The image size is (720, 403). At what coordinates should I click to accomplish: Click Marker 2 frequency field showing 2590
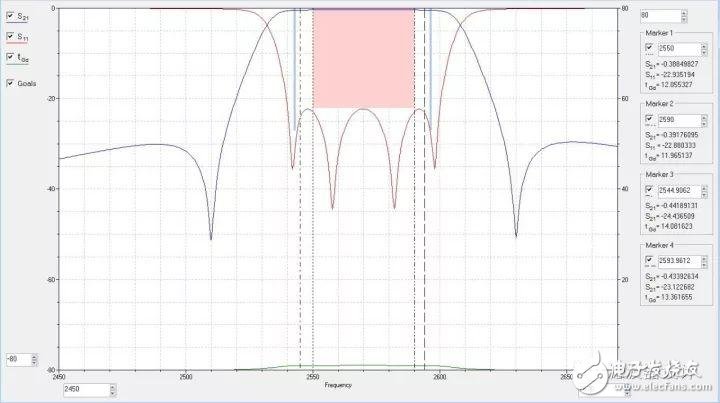670,119
